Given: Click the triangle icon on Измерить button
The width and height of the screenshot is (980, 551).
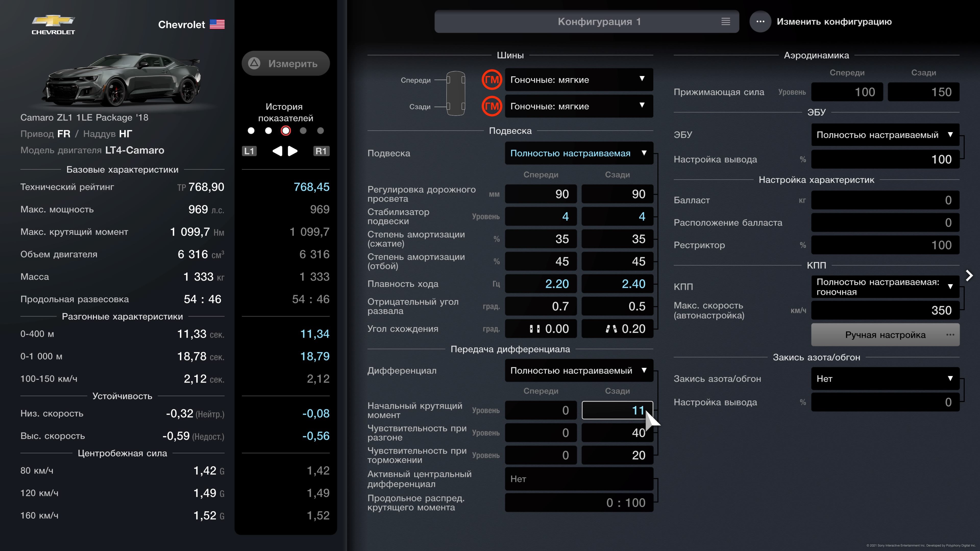Looking at the screenshot, I should tap(254, 63).
